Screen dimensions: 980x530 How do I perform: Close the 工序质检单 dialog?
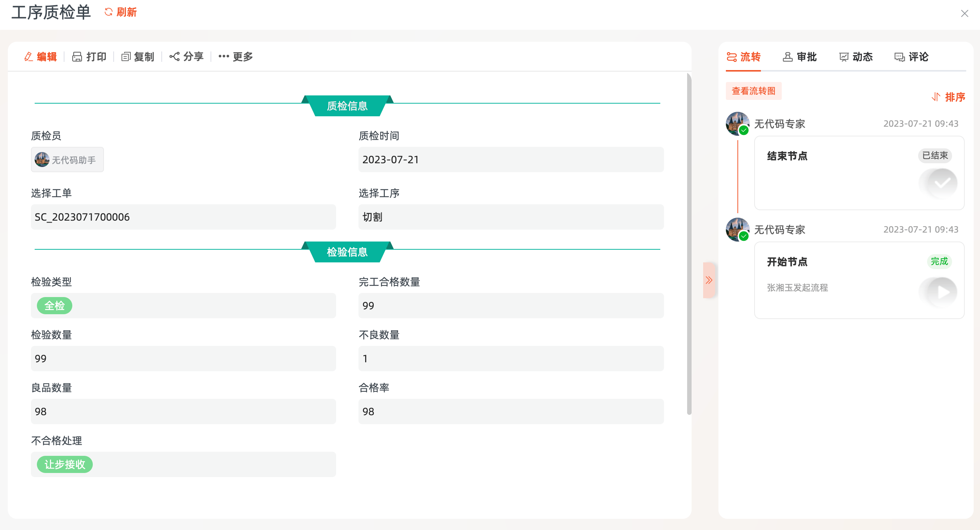click(x=964, y=14)
